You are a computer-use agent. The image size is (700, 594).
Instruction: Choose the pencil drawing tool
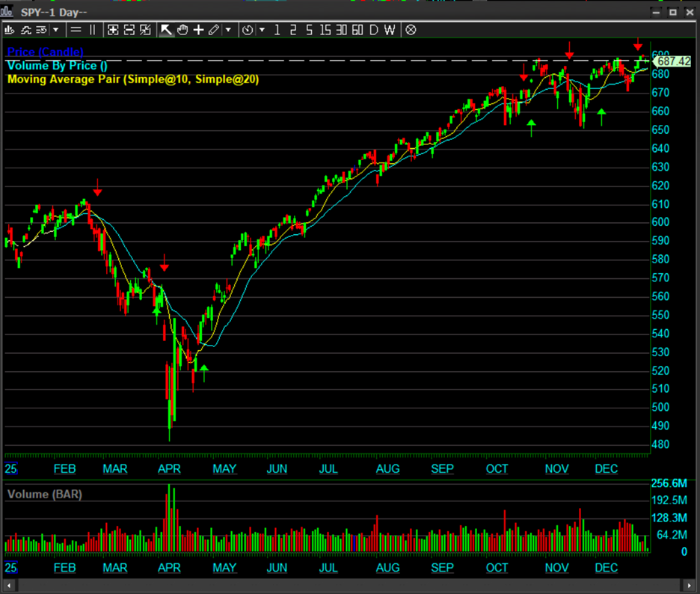pos(214,30)
